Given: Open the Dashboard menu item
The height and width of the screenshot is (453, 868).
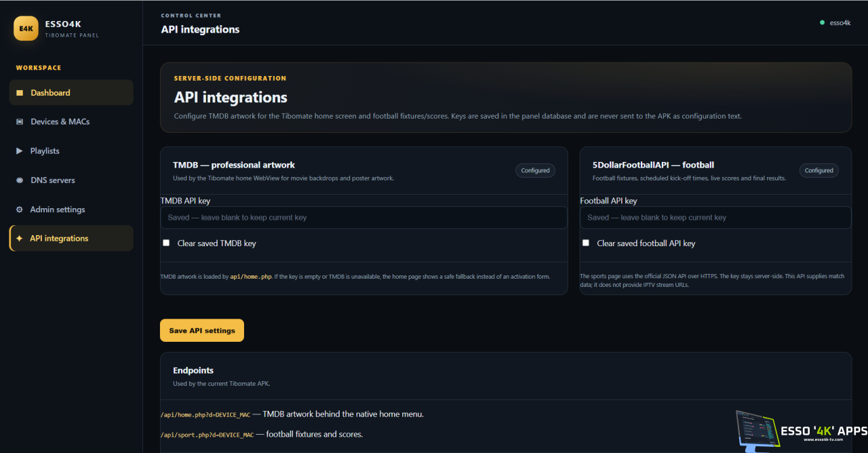Looking at the screenshot, I should click(71, 93).
